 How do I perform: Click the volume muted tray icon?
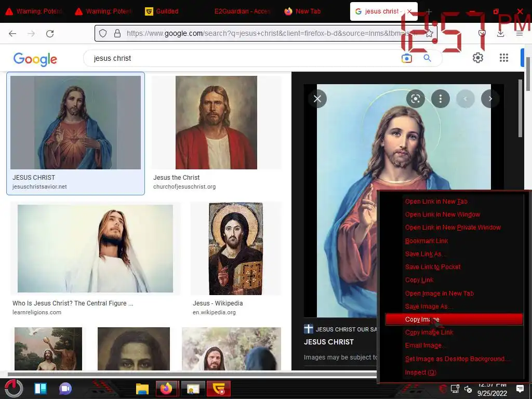[x=468, y=389]
